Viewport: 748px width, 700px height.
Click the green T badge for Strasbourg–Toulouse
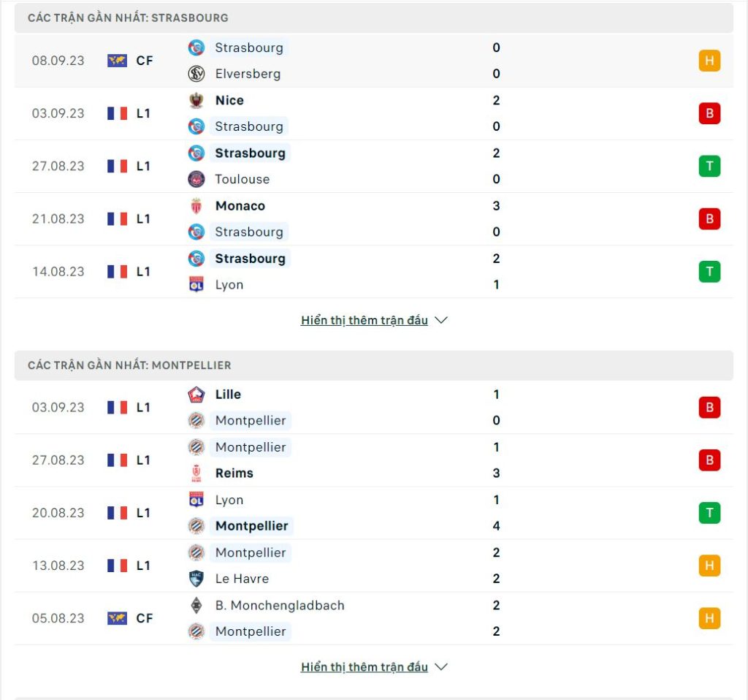[709, 166]
